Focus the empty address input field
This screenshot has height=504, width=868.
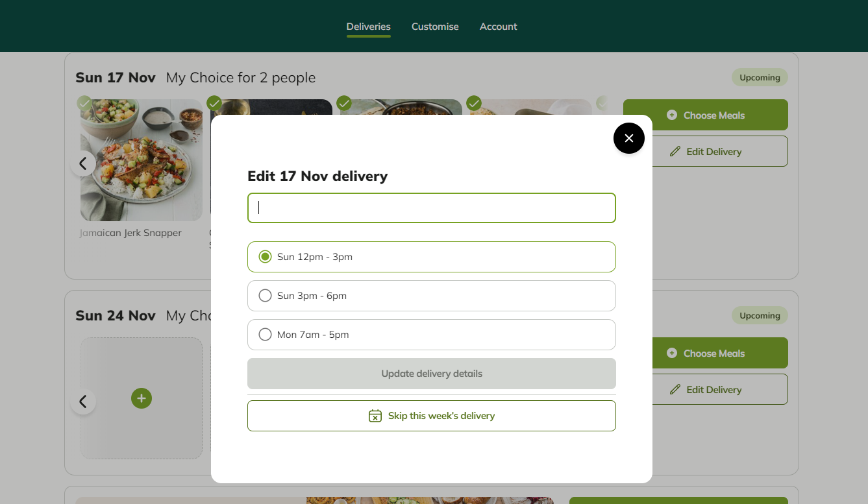[x=431, y=208]
